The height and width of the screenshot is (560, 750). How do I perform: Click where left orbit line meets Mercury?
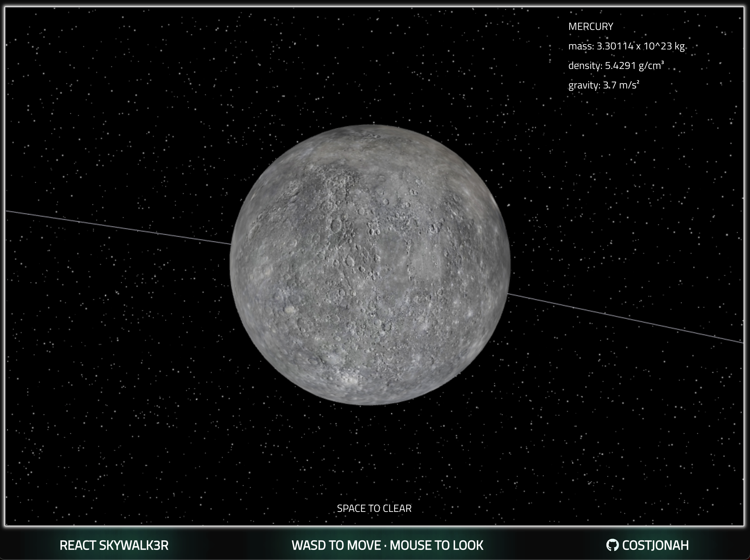[x=231, y=244]
